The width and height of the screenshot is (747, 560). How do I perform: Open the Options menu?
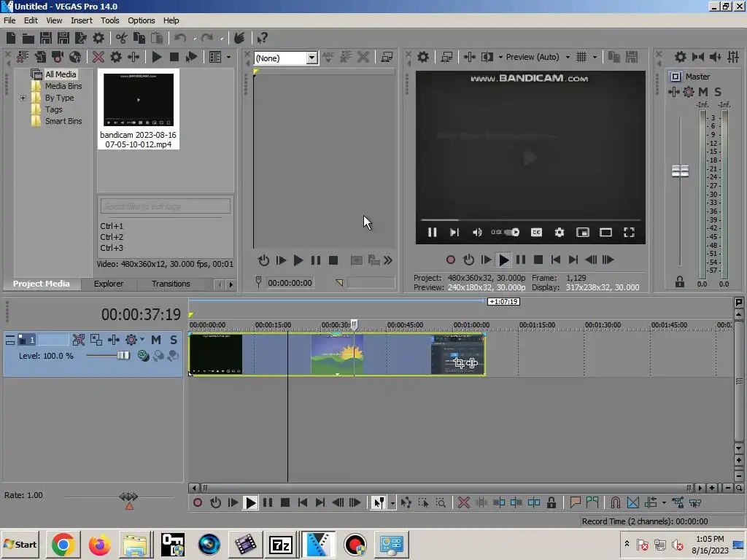141,20
